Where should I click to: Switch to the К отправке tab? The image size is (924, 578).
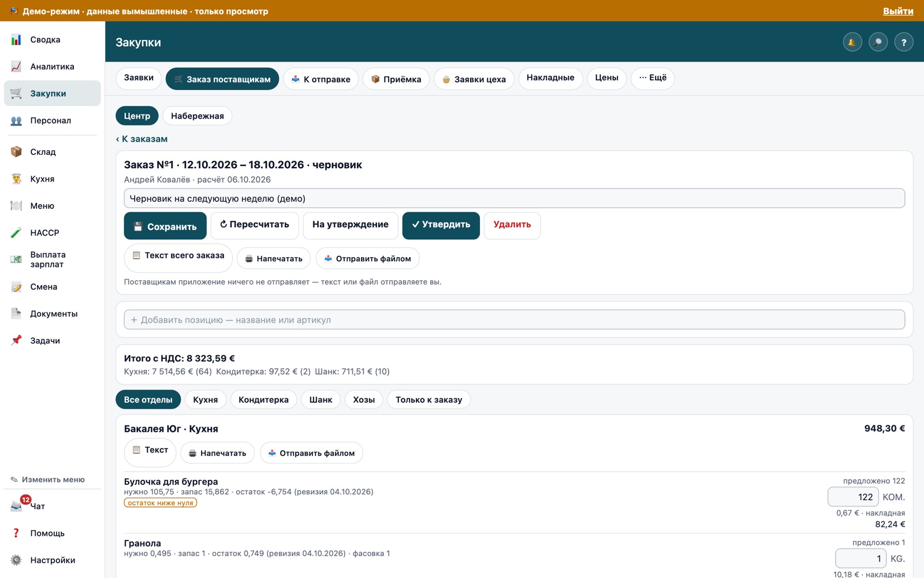(321, 79)
